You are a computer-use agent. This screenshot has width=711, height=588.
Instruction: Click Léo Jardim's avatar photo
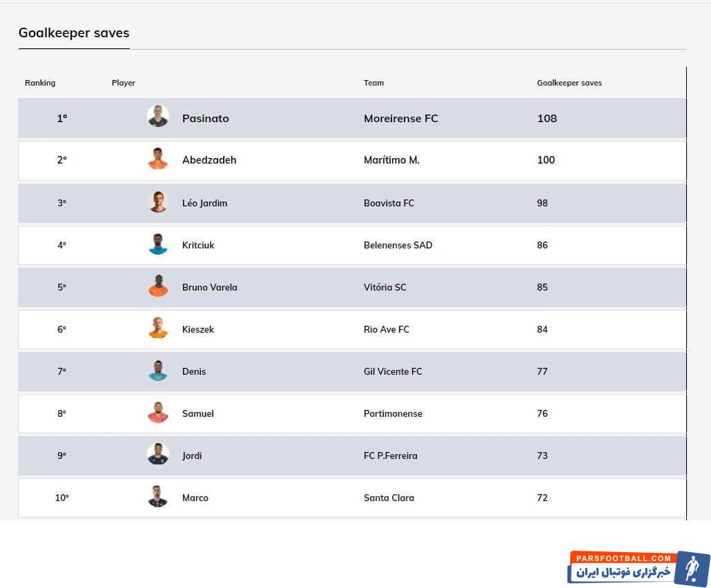click(x=158, y=202)
